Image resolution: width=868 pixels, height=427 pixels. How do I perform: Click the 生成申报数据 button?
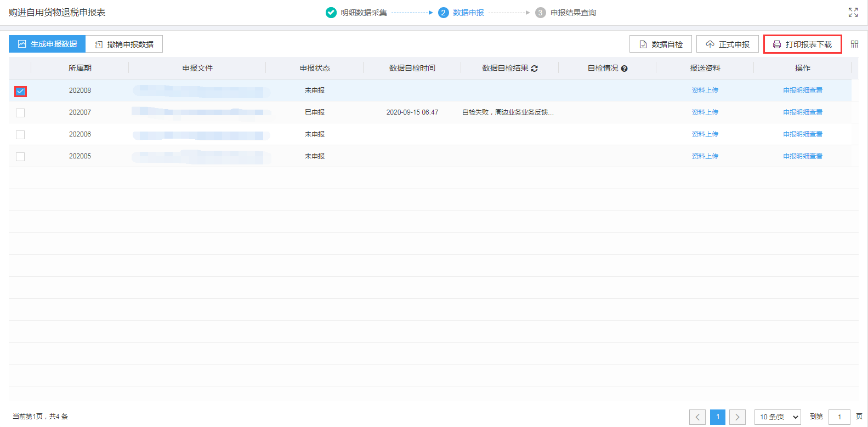[47, 44]
